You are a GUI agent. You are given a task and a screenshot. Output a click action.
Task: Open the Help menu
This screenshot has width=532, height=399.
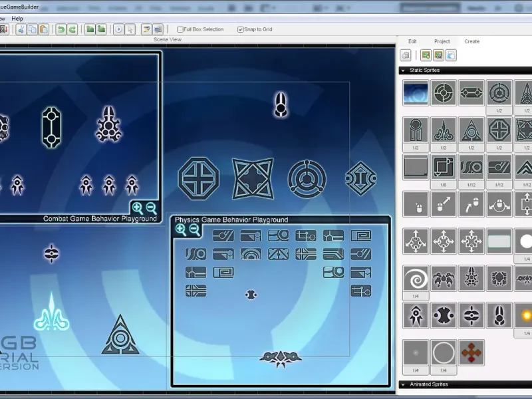pos(17,19)
